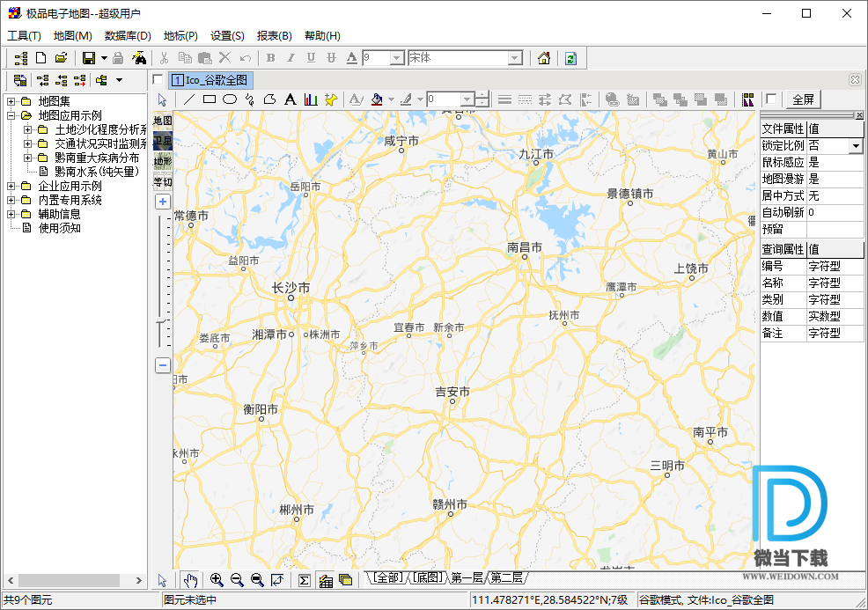Select the polygon drawing tool

pyautogui.click(x=269, y=99)
